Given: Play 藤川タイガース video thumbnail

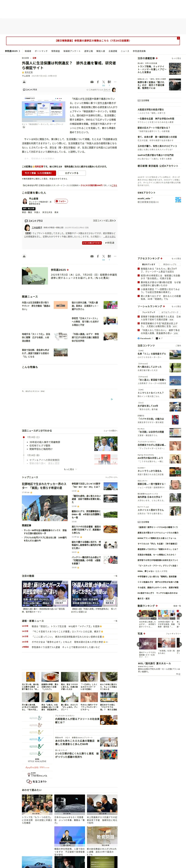Looking at the screenshot, I should [45, 593].
